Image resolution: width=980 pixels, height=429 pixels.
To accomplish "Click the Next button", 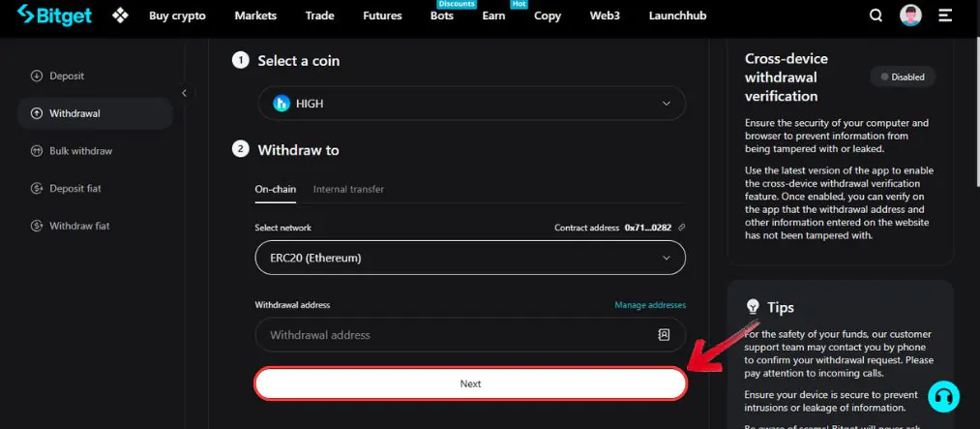I will (x=470, y=383).
